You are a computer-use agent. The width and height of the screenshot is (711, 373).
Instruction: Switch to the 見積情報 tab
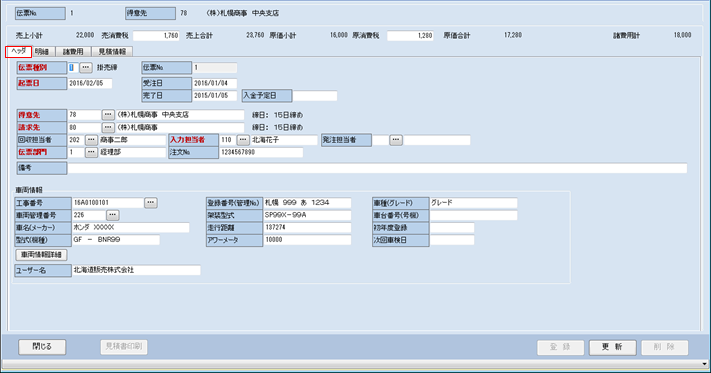(x=112, y=52)
